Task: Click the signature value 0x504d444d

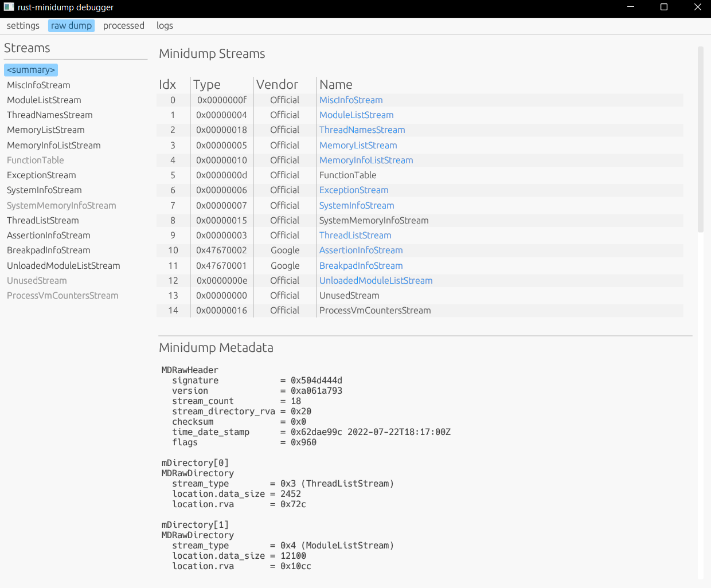Action: tap(317, 381)
